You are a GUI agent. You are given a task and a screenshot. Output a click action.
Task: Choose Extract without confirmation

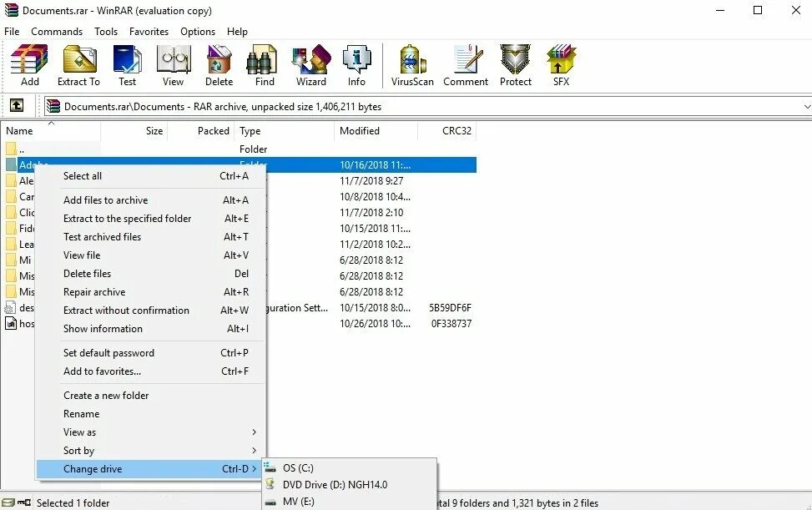pyautogui.click(x=151, y=311)
